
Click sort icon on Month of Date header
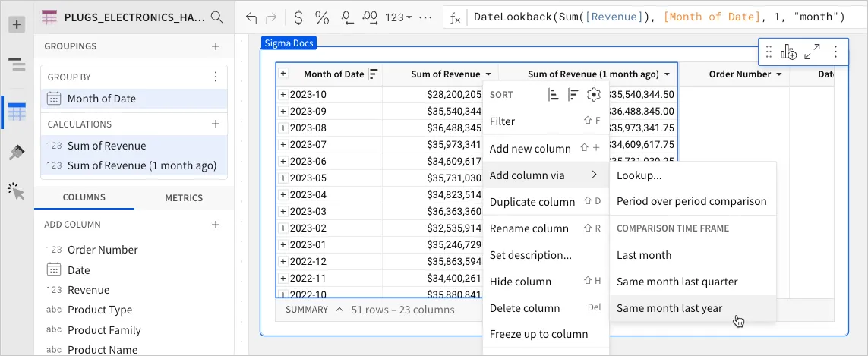click(374, 74)
